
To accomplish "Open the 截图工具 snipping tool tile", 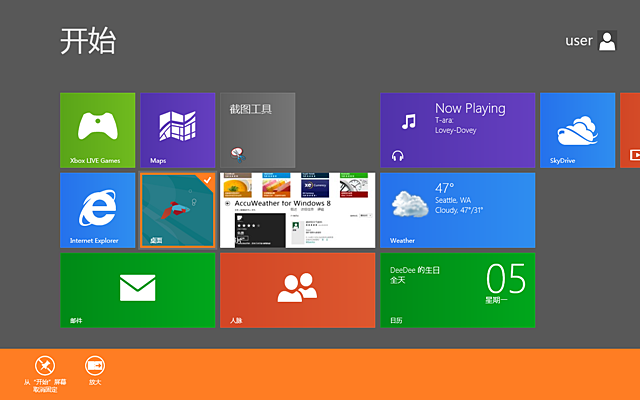I will click(x=258, y=130).
